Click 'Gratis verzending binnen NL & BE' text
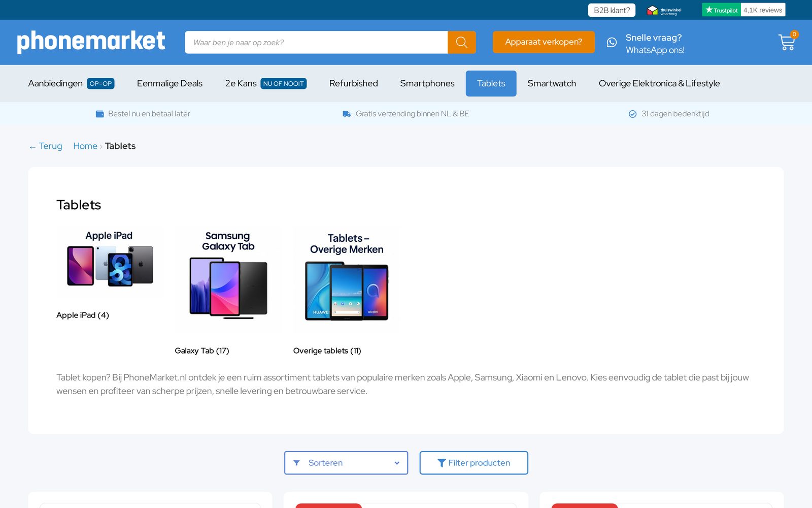Viewport: 812px width, 508px height. tap(413, 114)
